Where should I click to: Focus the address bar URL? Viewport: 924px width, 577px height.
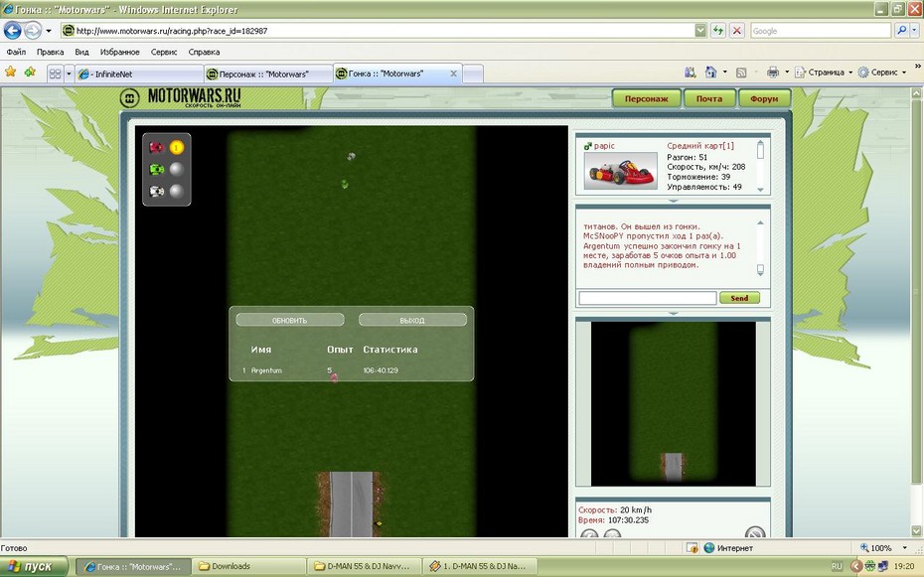coord(378,31)
